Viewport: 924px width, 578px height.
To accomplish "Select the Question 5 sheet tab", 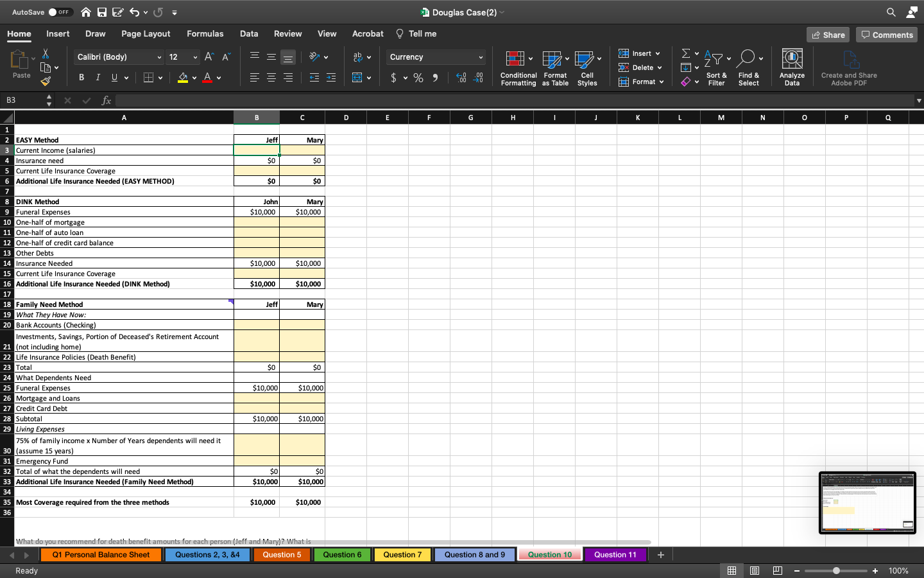I will (282, 554).
